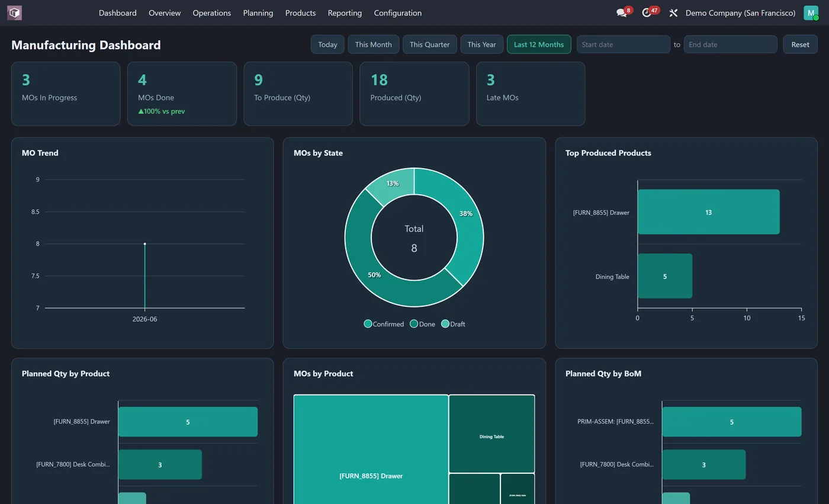Open the Dashboard menu
Viewport: 829px width, 504px height.
point(117,12)
